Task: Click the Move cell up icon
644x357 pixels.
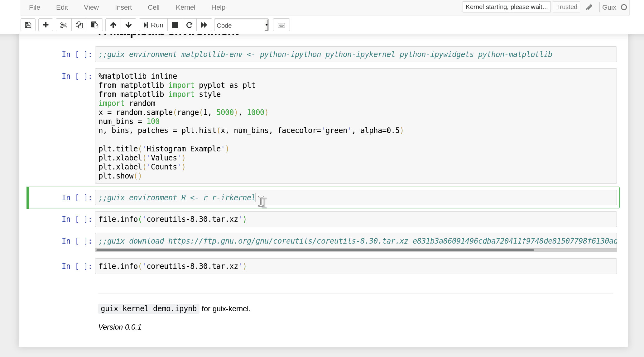Action: point(113,25)
